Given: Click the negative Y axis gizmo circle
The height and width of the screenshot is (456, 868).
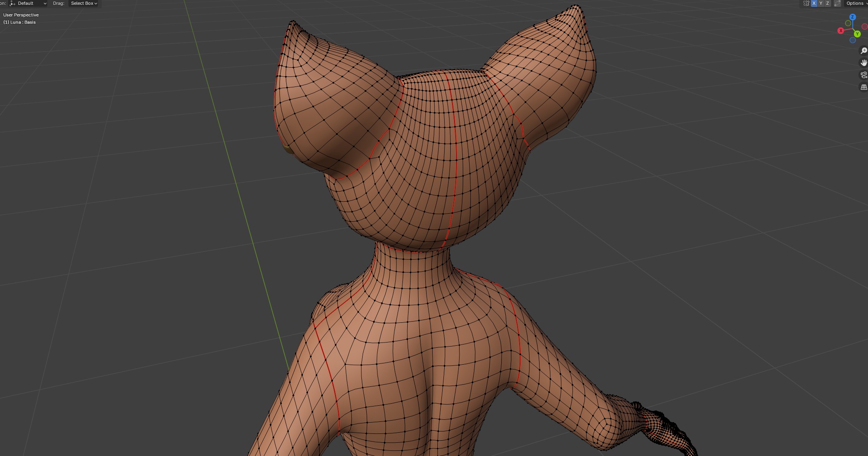Looking at the screenshot, I should pyautogui.click(x=848, y=23).
